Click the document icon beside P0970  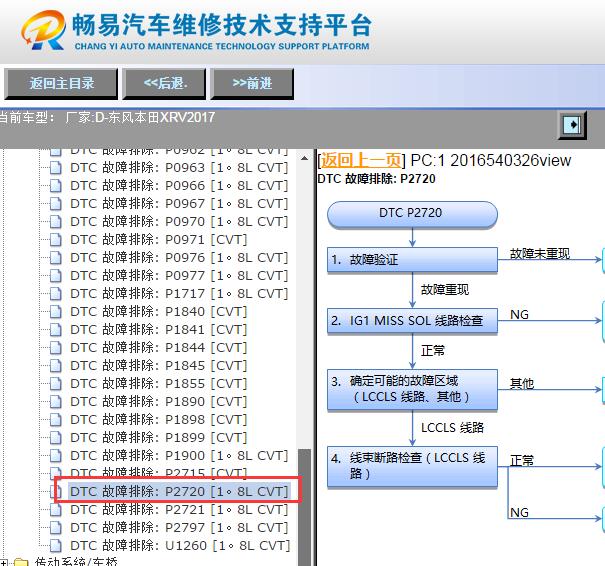[x=56, y=222]
